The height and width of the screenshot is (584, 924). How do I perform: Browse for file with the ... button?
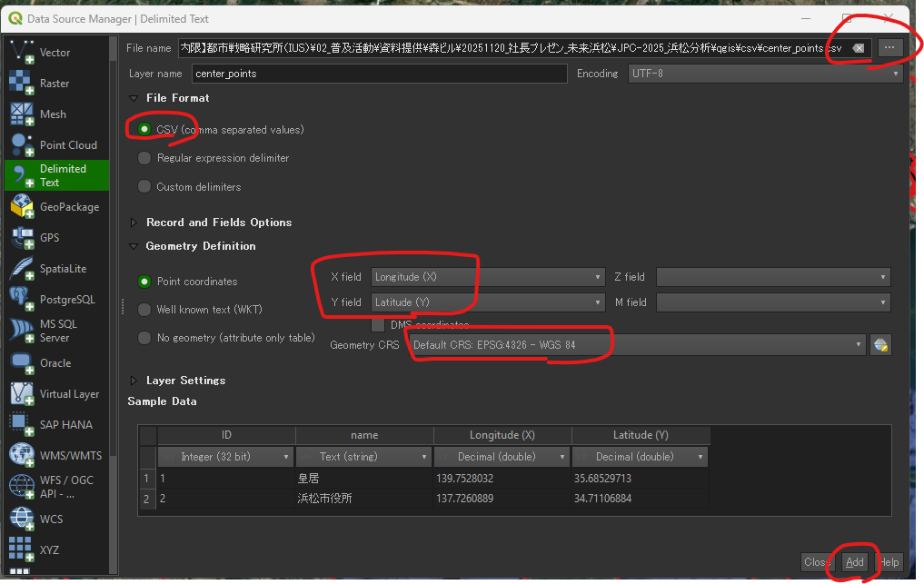(x=889, y=47)
